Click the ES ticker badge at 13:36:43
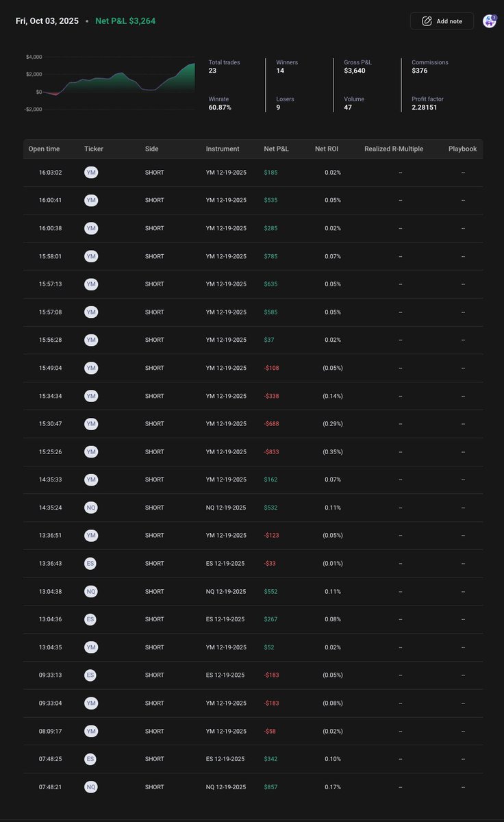504x822 pixels. pyautogui.click(x=91, y=564)
